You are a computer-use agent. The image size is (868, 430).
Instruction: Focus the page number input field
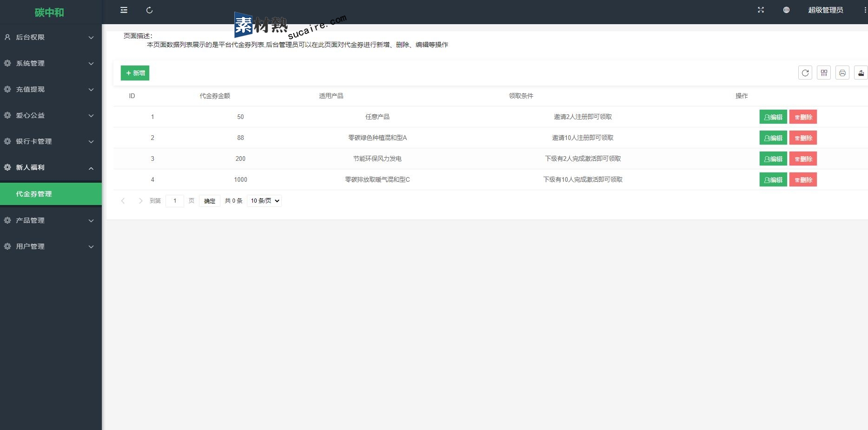[x=175, y=201]
